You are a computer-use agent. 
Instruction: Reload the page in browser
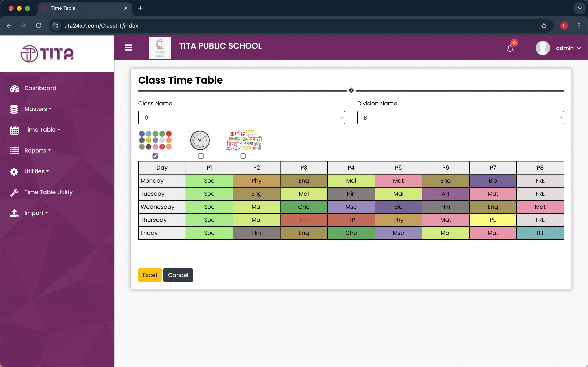pos(38,26)
